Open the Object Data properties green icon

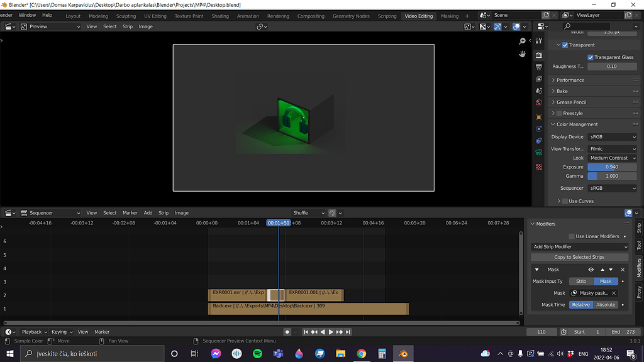point(539,152)
